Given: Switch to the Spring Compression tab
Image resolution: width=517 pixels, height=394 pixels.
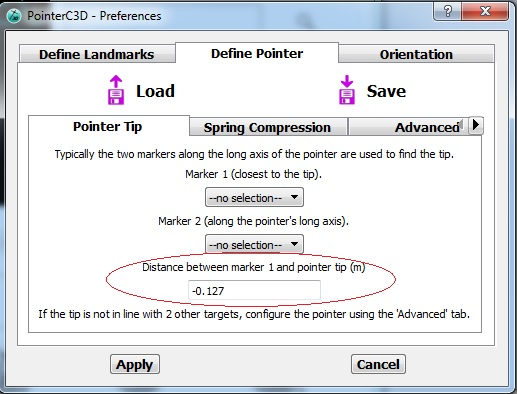Looking at the screenshot, I should [x=267, y=127].
